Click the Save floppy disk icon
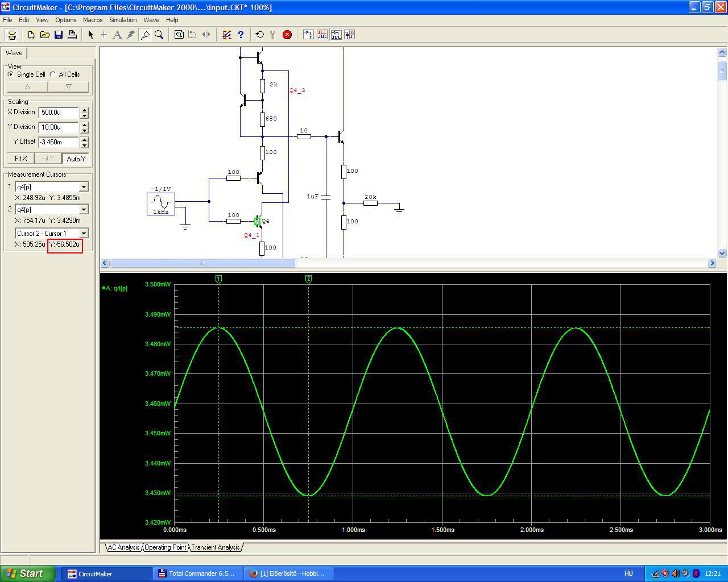Image resolution: width=728 pixels, height=582 pixels. pyautogui.click(x=59, y=35)
